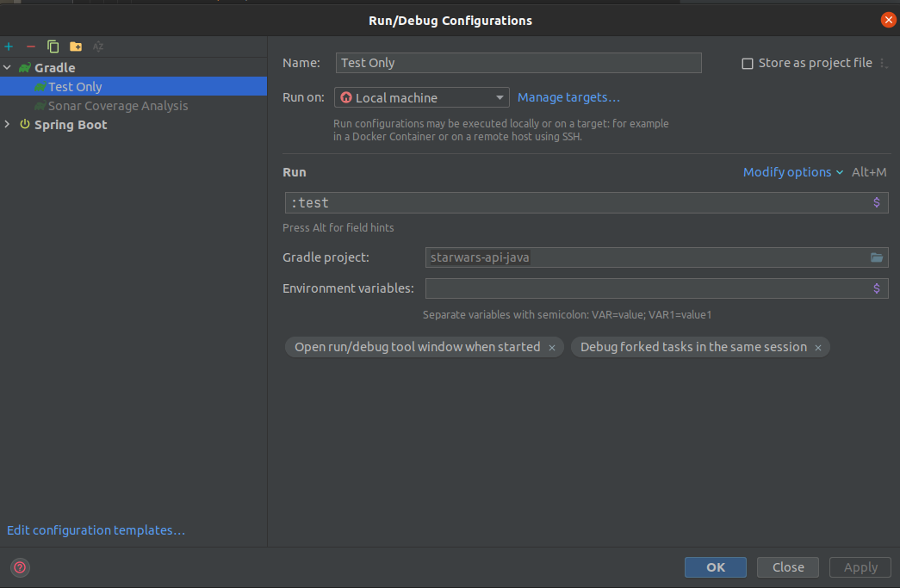Confirm with the OK button
Viewport: 900px width, 588px height.
click(x=716, y=567)
